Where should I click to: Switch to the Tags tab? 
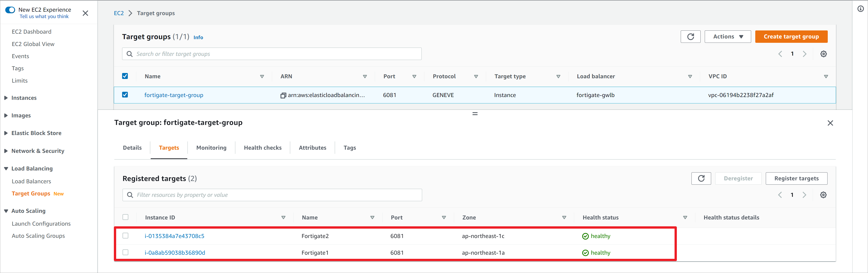[350, 148]
